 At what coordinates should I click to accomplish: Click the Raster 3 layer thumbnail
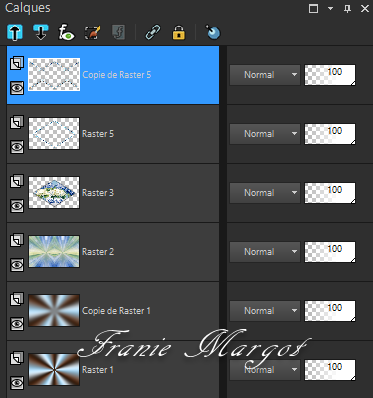click(x=54, y=193)
